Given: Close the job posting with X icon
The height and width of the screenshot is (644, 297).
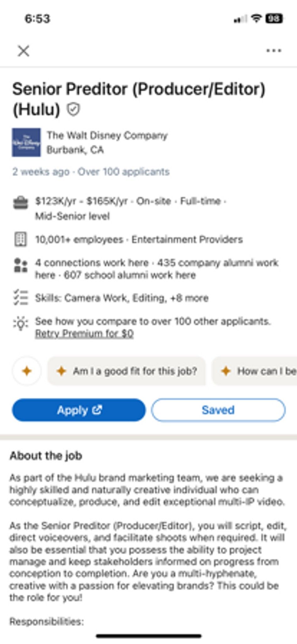Looking at the screenshot, I should click(24, 51).
